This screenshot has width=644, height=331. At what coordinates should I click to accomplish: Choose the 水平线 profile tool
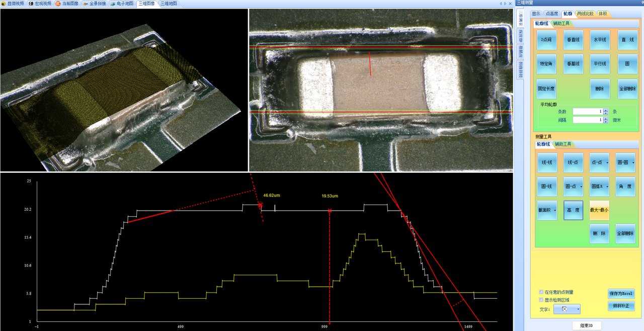point(600,40)
